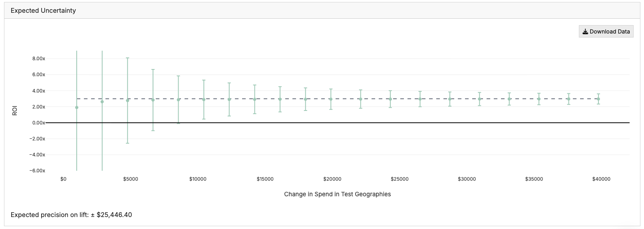
Task: Select the data point nearest $5000 spend
Action: (x=127, y=101)
